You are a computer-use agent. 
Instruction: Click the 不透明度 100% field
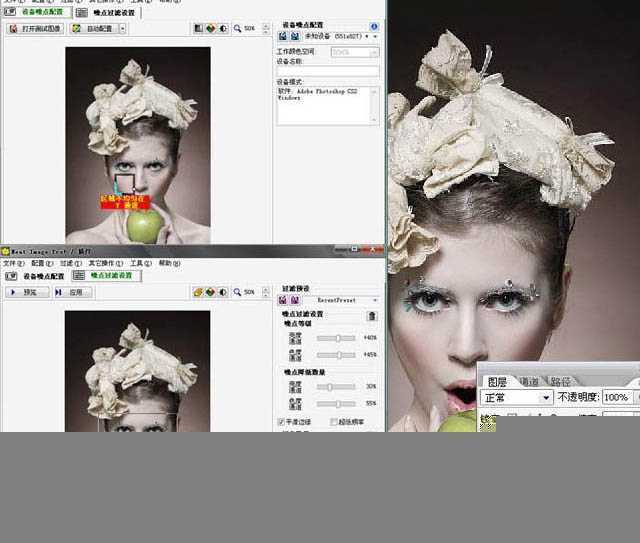617,397
